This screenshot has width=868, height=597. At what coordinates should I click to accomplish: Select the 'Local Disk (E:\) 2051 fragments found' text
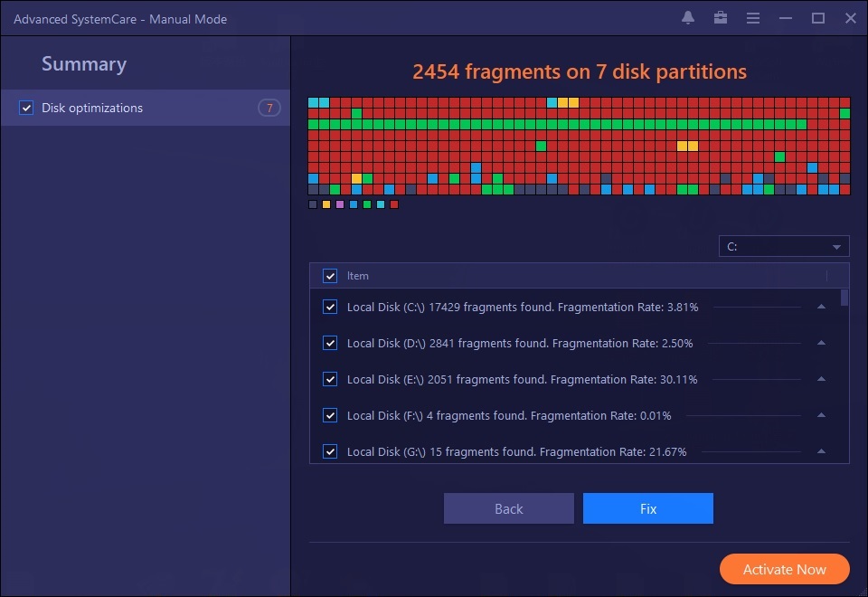click(446, 379)
